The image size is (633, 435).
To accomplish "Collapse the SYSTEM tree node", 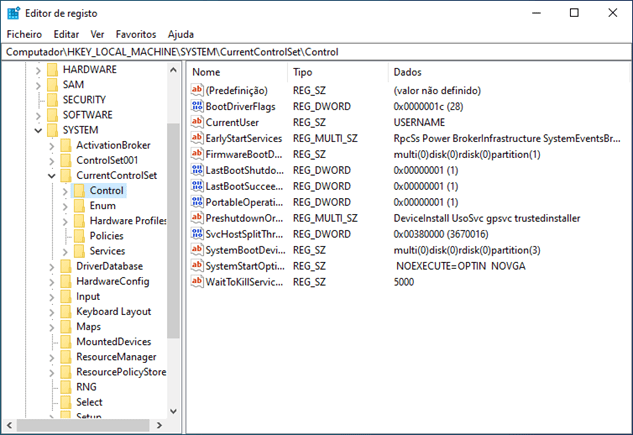I will [x=38, y=130].
